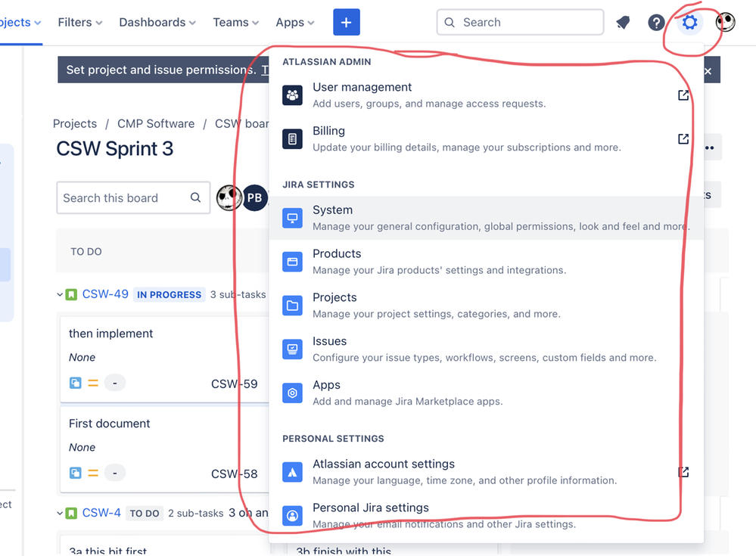Open issue CSW-49 link
The height and width of the screenshot is (556, 756).
(105, 294)
